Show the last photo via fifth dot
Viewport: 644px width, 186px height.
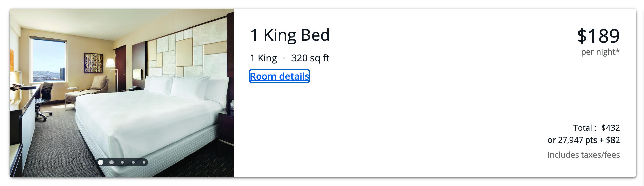pos(144,162)
